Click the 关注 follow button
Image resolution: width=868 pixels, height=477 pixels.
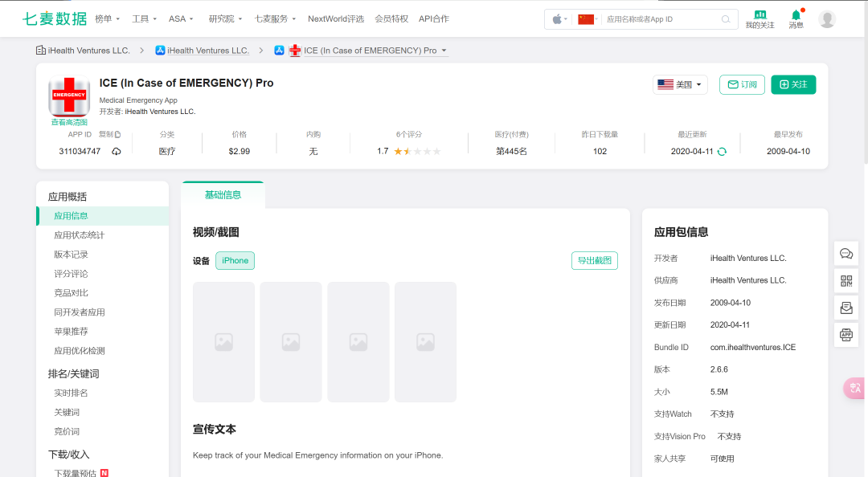click(793, 84)
